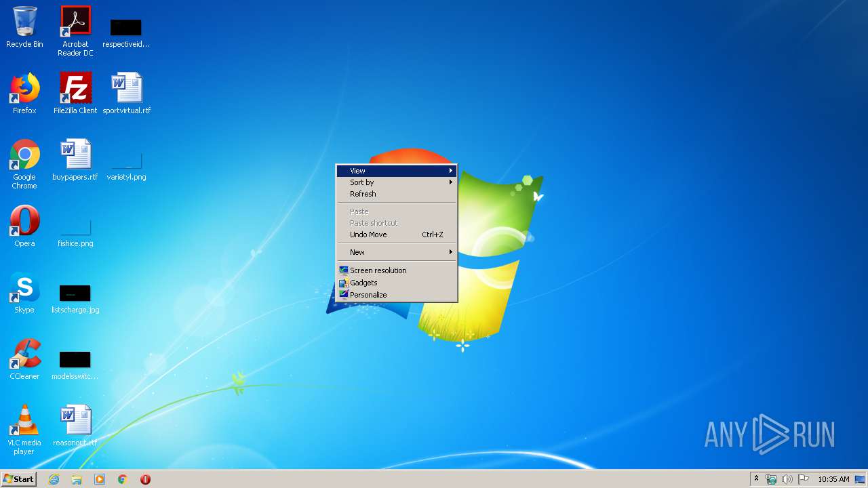868x488 pixels.
Task: Expand the Sort by submenu arrow
Action: [x=450, y=182]
